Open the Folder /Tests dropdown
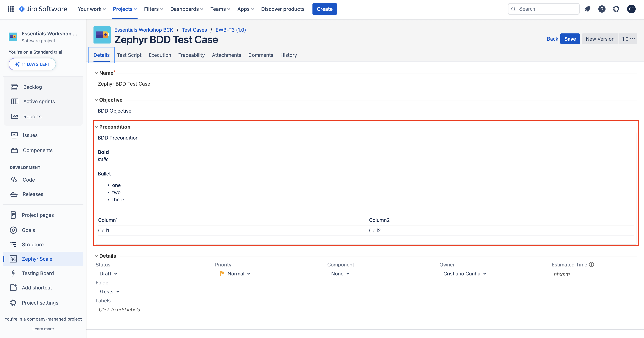The image size is (644, 338). 109,292
